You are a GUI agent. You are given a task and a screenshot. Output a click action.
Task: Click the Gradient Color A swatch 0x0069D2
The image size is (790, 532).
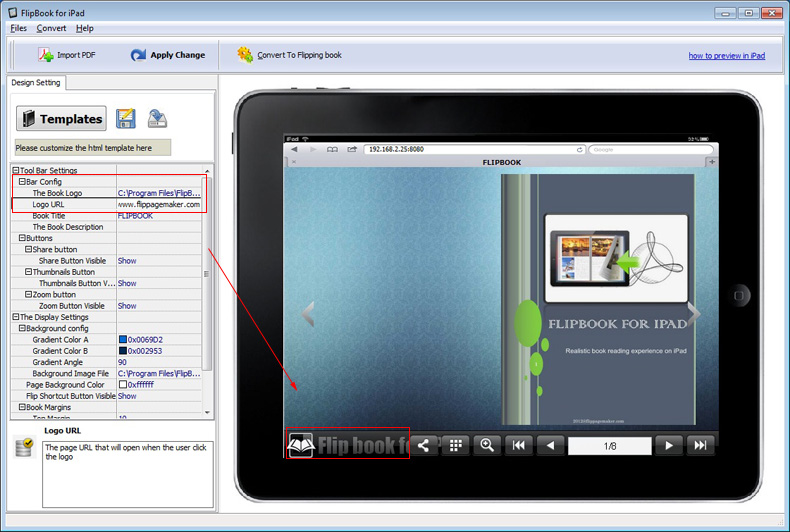click(x=122, y=340)
